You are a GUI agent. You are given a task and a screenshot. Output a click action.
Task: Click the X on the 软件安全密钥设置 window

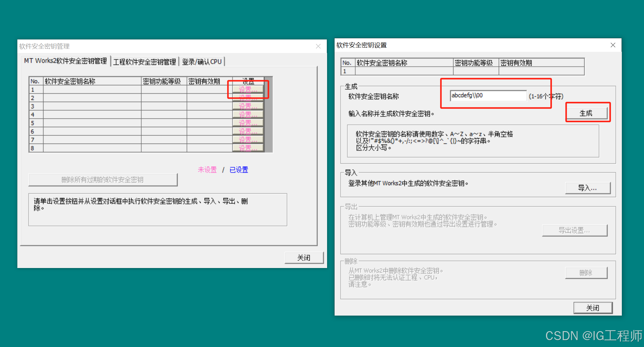pyautogui.click(x=613, y=45)
